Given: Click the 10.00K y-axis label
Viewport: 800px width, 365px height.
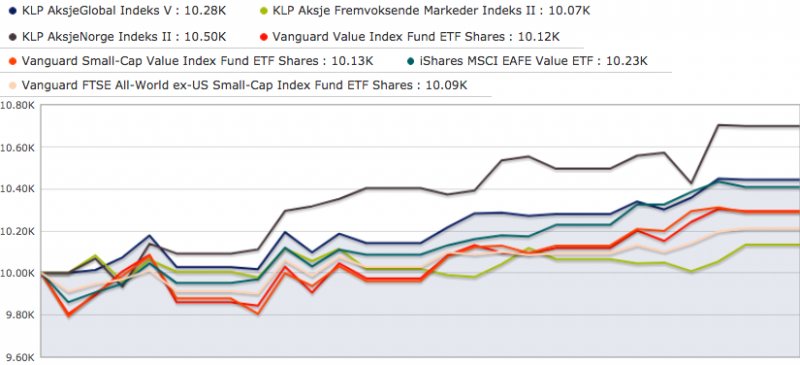Looking at the screenshot, I should coord(17,274).
